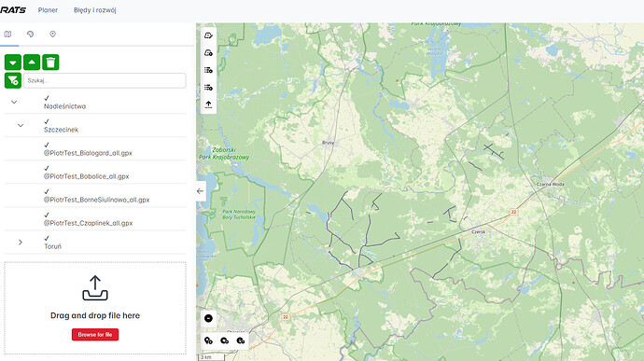Viewport: 644px width, 361px height.
Task: Click the green down-arrow button
Action: coord(13,62)
